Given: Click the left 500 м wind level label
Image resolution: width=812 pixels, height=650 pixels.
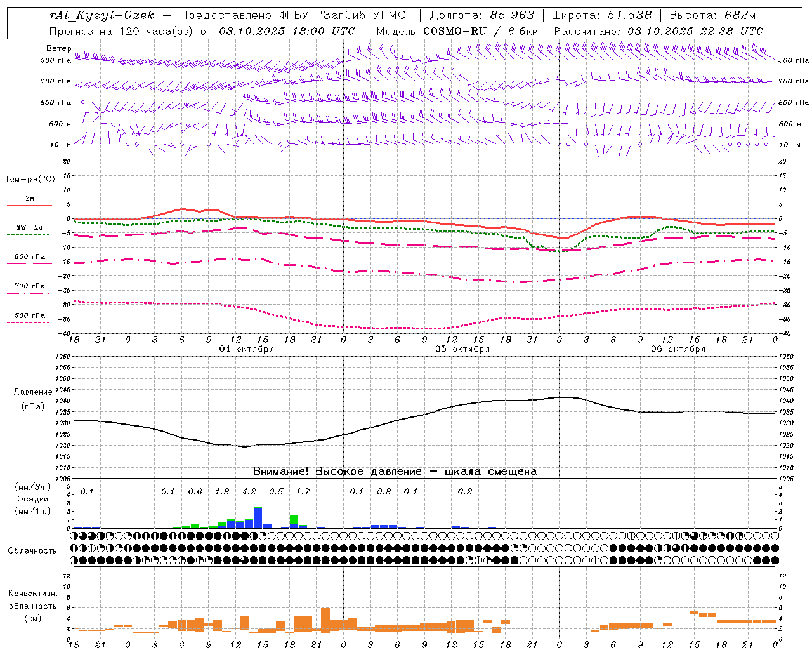Looking at the screenshot, I should (60, 124).
